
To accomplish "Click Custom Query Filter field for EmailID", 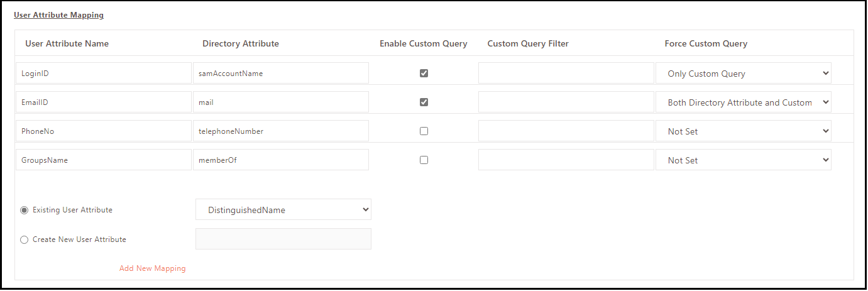I will 566,102.
